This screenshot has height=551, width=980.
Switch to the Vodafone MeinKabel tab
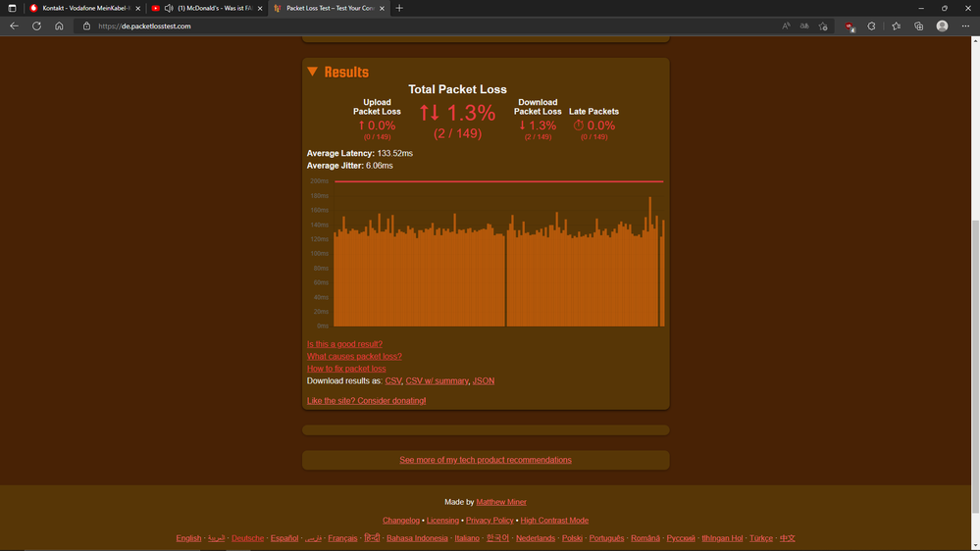83,8
